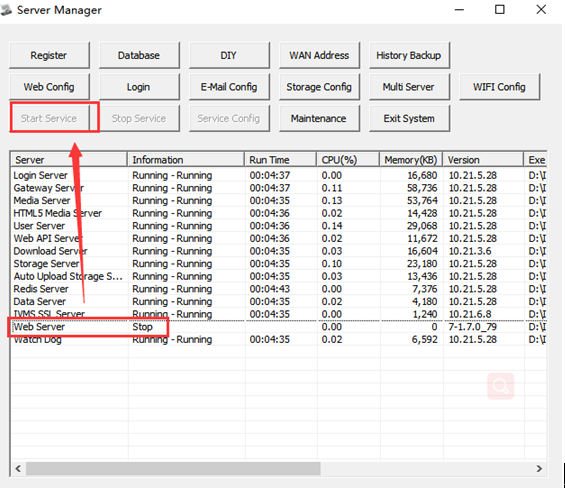The image size is (565, 488).
Task: Click memory value 29,068
Action: [x=422, y=226]
